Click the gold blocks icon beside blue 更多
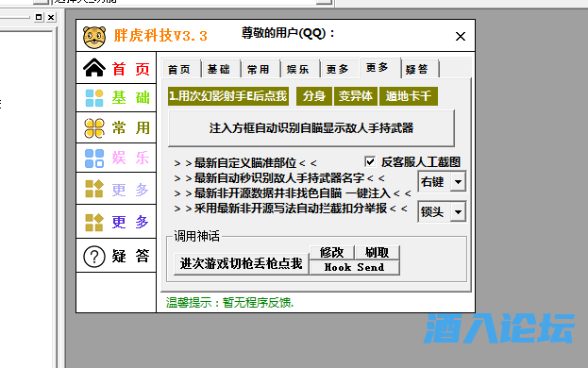Viewport: 588px width, 368px height. coord(94,223)
